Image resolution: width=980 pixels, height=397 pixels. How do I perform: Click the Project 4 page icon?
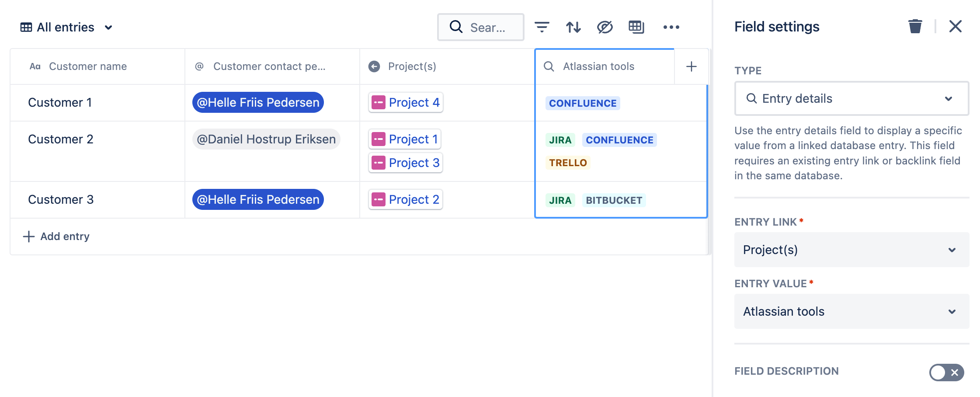[x=378, y=102]
